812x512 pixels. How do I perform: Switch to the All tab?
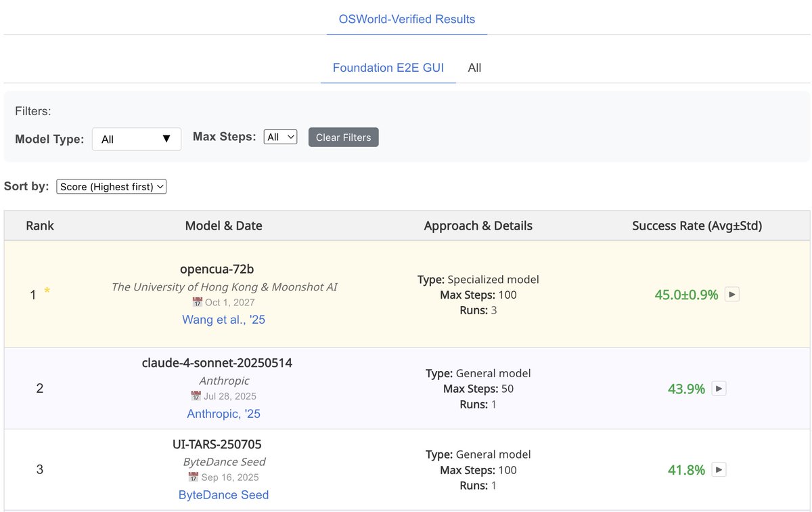[474, 68]
